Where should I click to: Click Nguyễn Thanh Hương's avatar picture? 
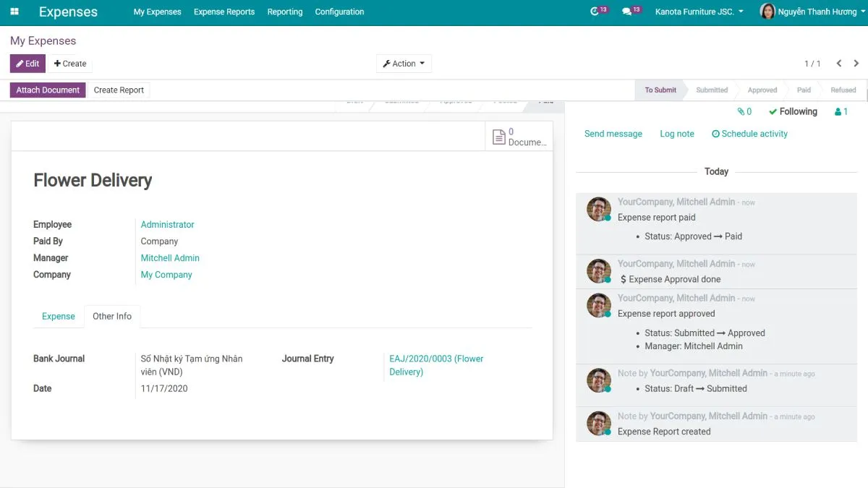(767, 12)
